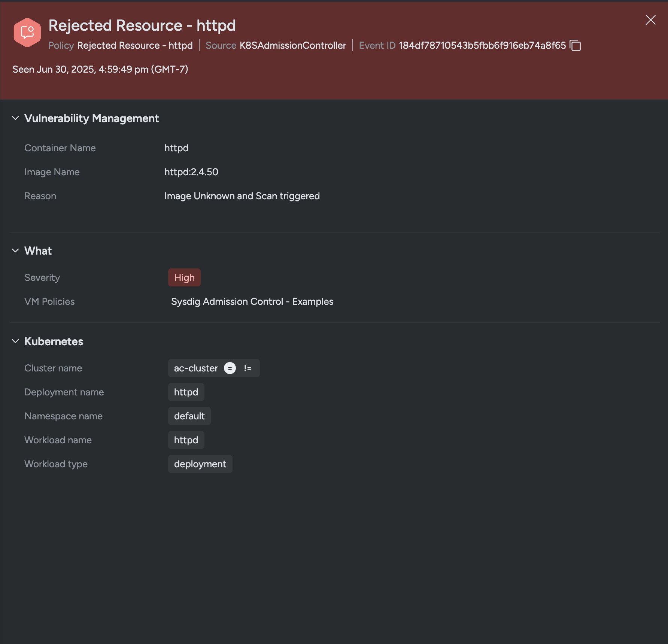Click the default namespace chip

[x=189, y=416]
